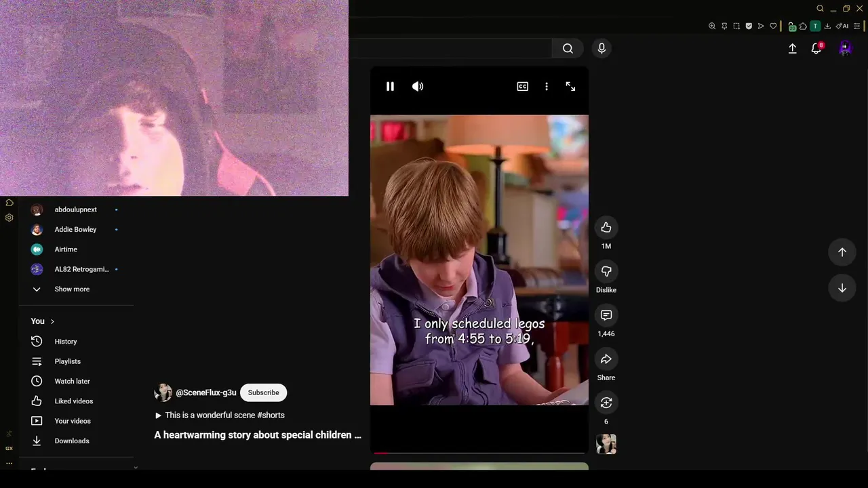Open the three-dot more menu in browser sidebar
Image resolution: width=868 pixels, height=488 pixels.
point(9,464)
